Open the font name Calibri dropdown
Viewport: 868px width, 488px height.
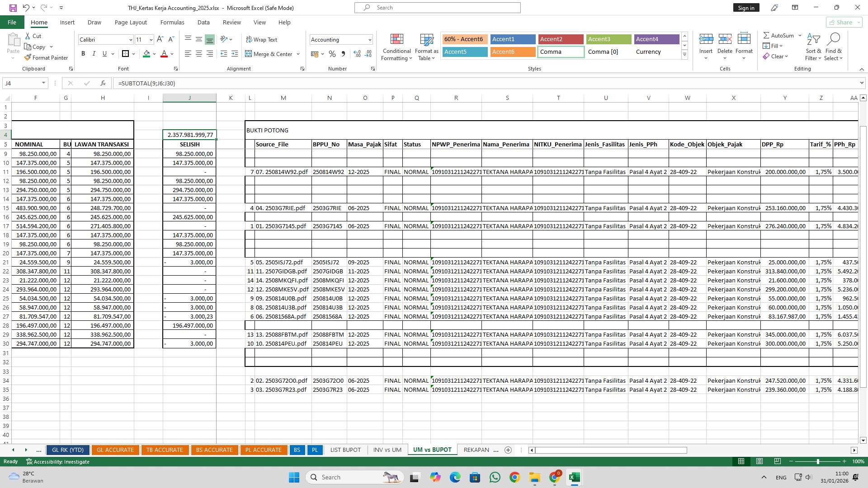[x=131, y=40]
